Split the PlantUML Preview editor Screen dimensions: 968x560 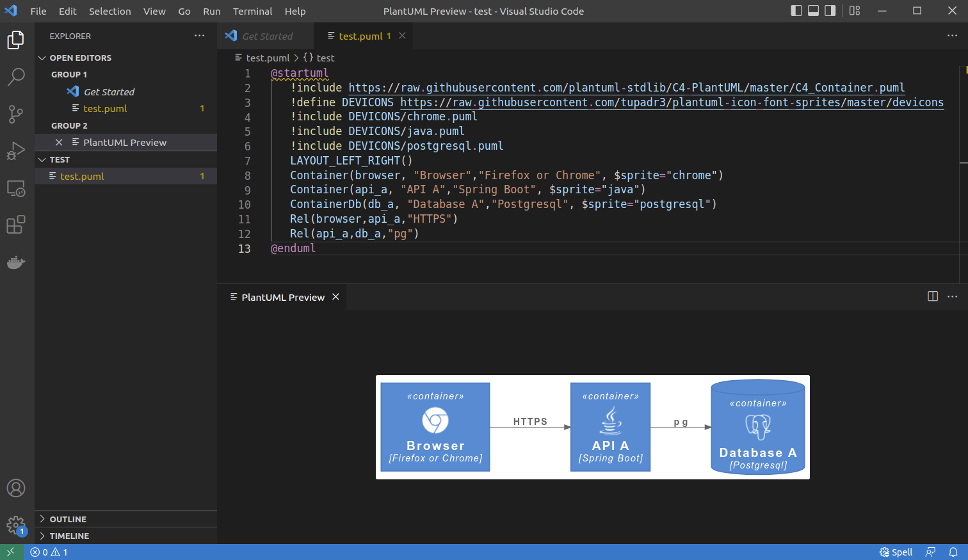933,296
